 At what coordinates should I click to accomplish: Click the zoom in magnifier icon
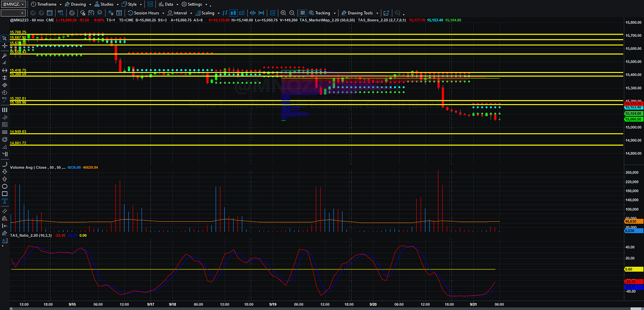point(283,13)
